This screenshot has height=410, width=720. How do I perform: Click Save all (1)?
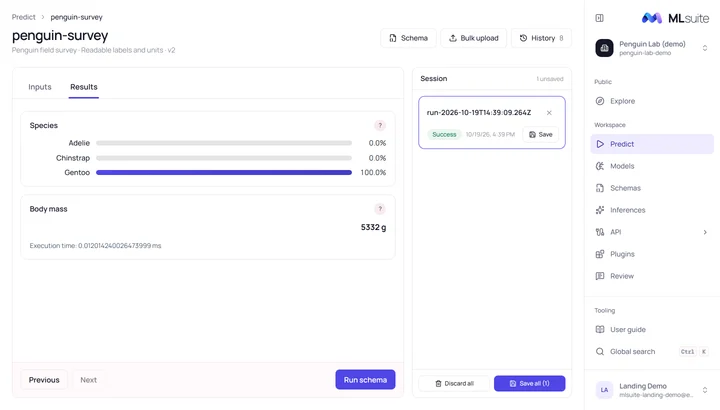(529, 383)
